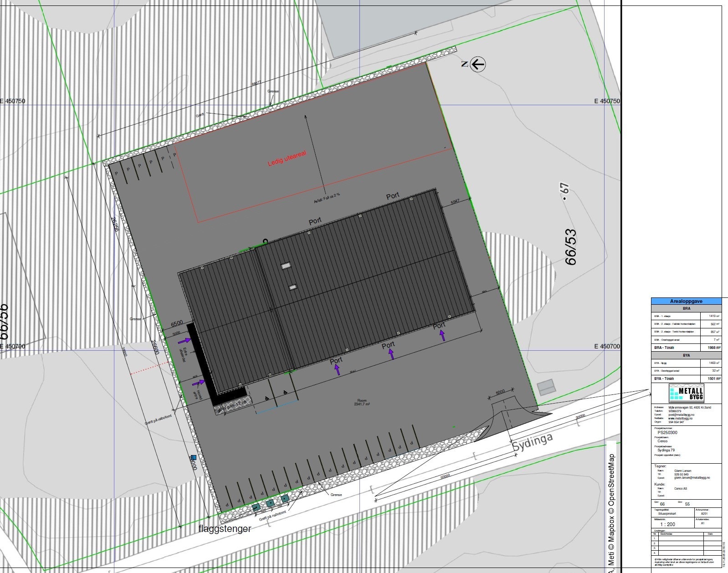
Task: Click the blue Arealoppgave table header
Action: (686, 301)
